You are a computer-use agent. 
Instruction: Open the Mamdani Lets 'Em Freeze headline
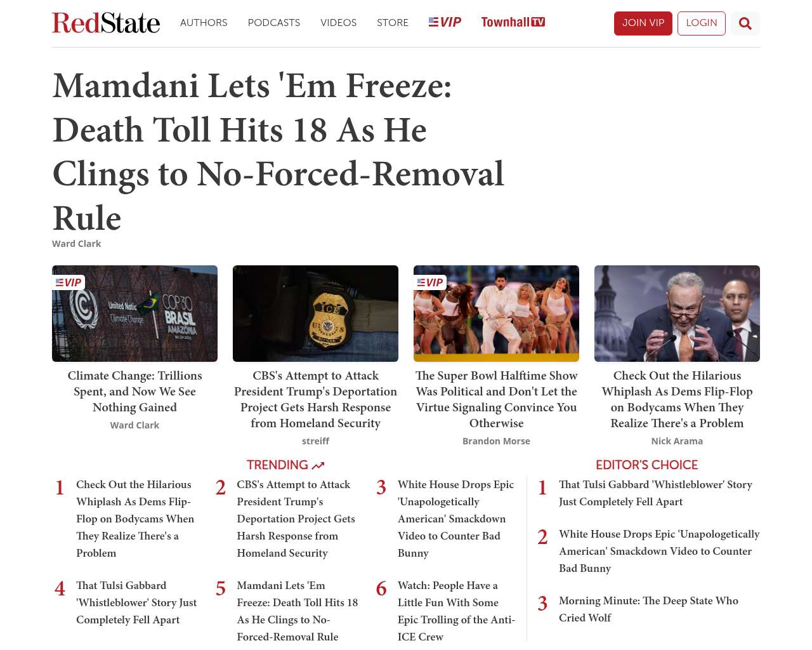coord(278,152)
